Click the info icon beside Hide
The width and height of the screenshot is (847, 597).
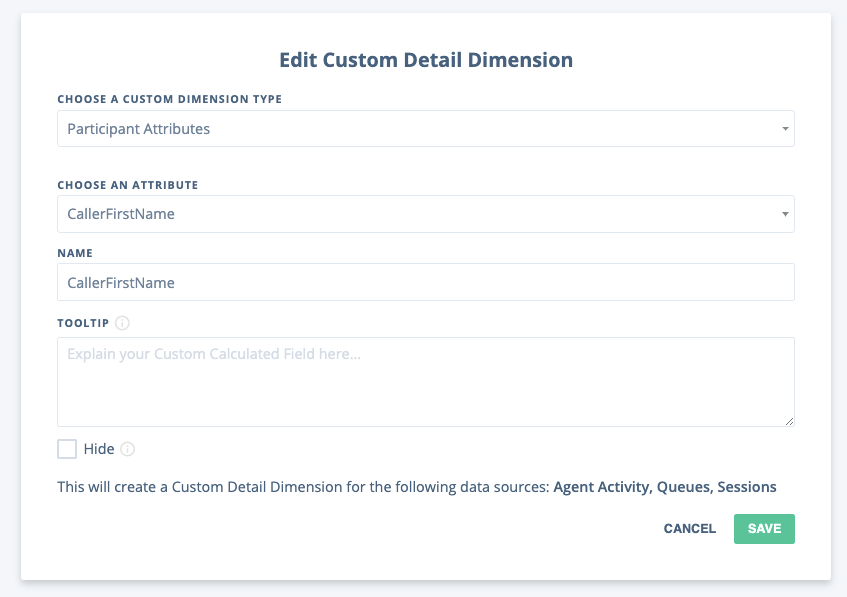127,449
